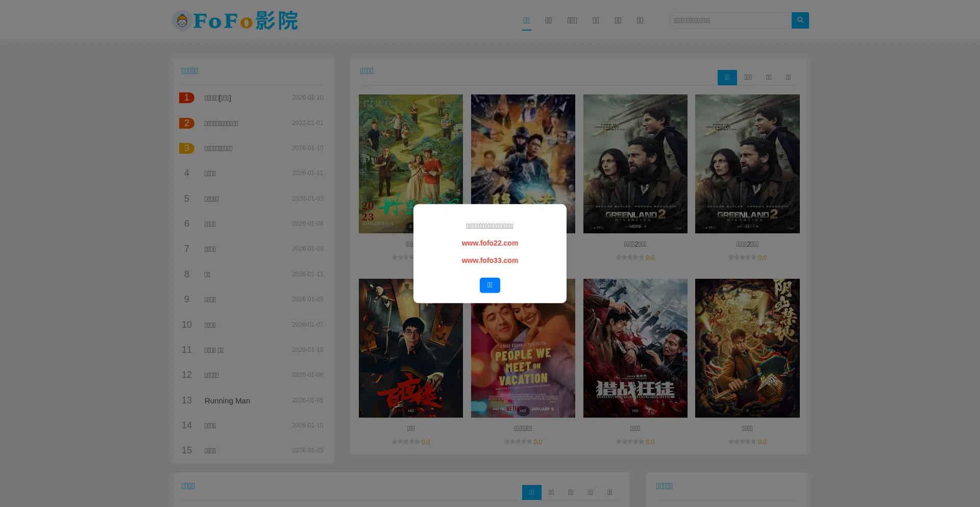Open the www.fofo33.com link
This screenshot has height=507, width=980.
point(489,260)
